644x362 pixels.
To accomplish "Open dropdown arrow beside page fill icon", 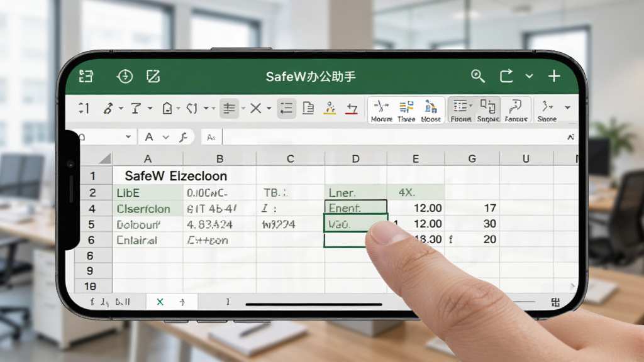I will 178,109.
